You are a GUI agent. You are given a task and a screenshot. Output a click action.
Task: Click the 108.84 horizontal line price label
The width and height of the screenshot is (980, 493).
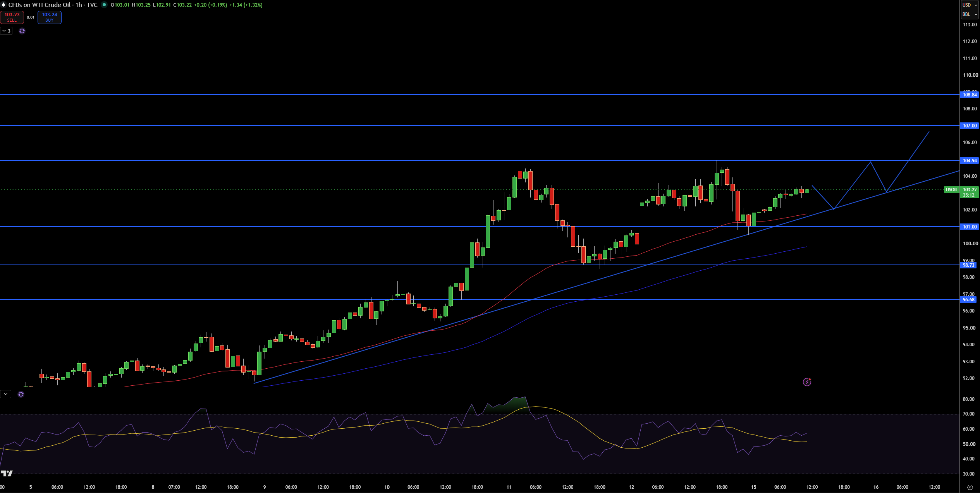pyautogui.click(x=970, y=95)
